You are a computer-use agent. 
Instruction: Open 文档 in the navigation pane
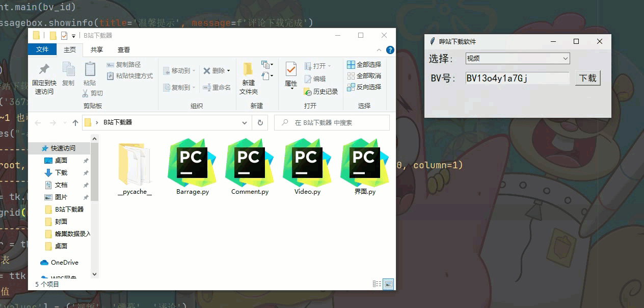pyautogui.click(x=61, y=185)
